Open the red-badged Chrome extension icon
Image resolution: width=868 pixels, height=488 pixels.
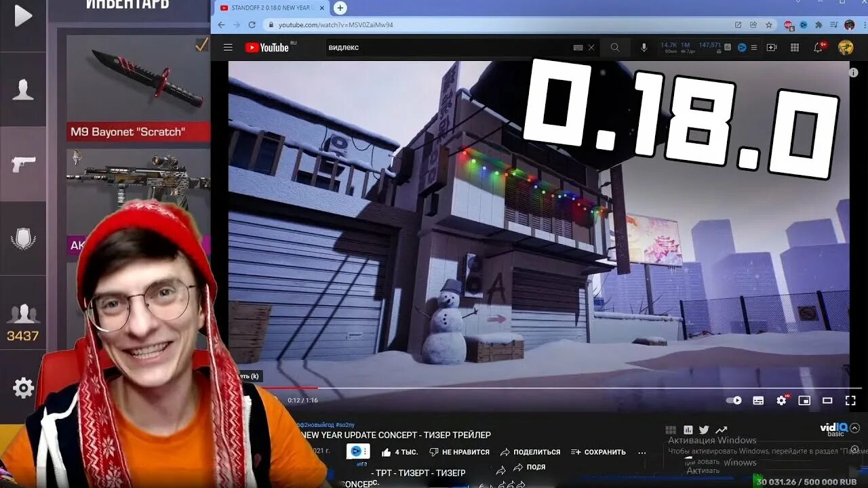click(x=789, y=25)
